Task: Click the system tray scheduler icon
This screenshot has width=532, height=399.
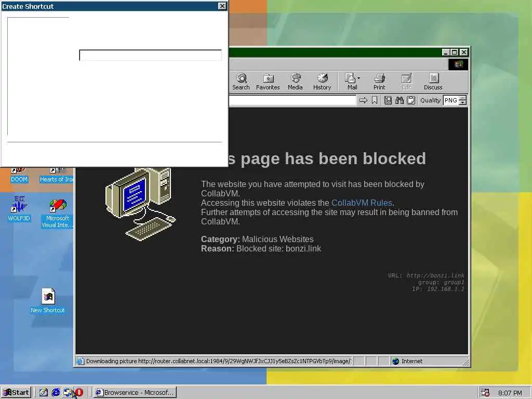Action: (485, 393)
